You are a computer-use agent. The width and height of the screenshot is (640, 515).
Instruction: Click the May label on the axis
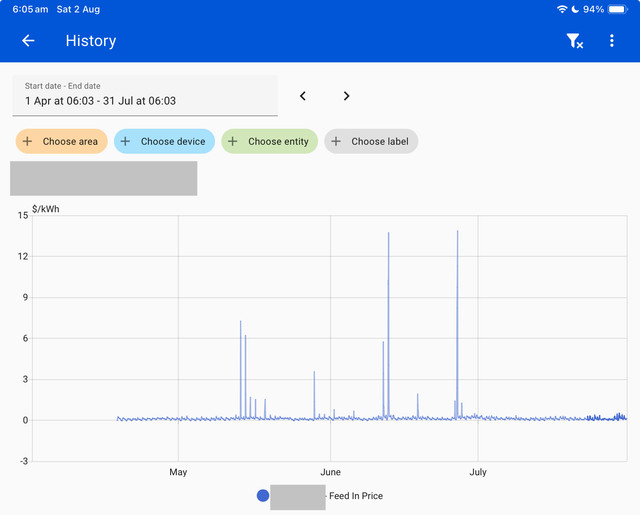(178, 472)
